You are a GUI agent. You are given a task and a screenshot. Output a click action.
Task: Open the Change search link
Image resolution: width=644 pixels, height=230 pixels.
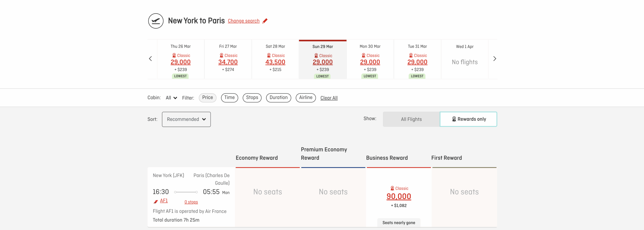244,21
